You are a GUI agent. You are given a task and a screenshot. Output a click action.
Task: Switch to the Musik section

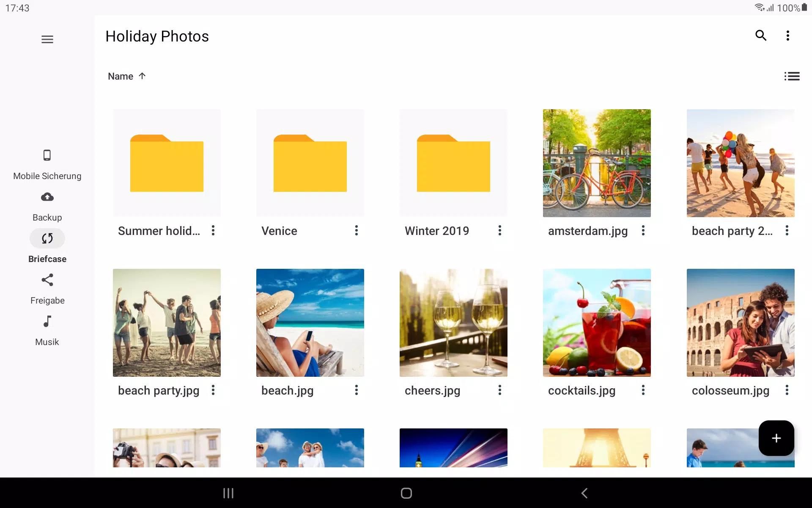pyautogui.click(x=47, y=331)
